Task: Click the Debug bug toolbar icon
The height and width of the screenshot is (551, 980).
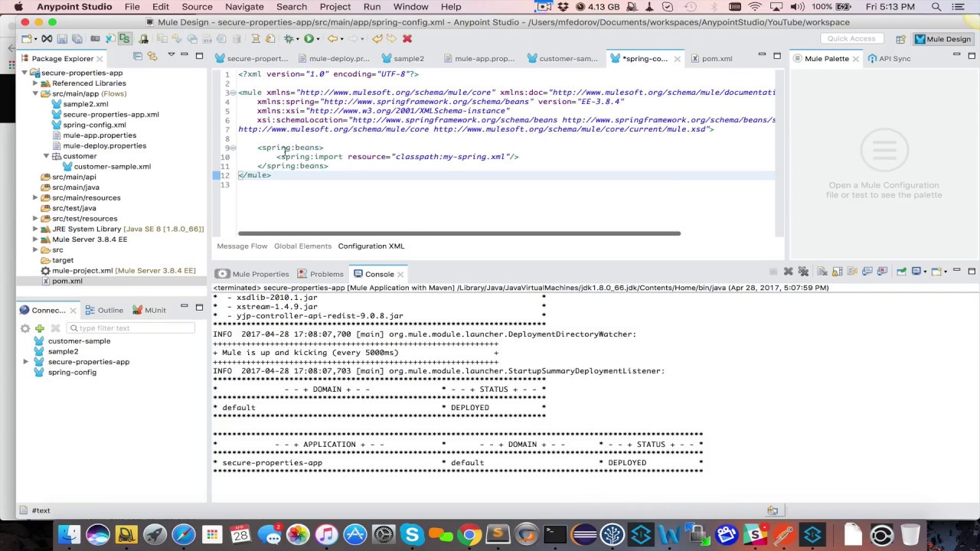Action: coord(289,38)
